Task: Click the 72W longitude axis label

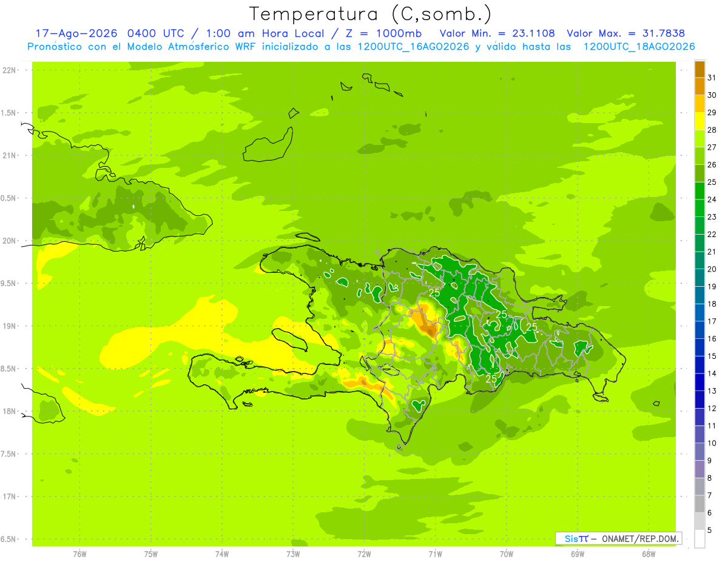Action: tap(364, 554)
